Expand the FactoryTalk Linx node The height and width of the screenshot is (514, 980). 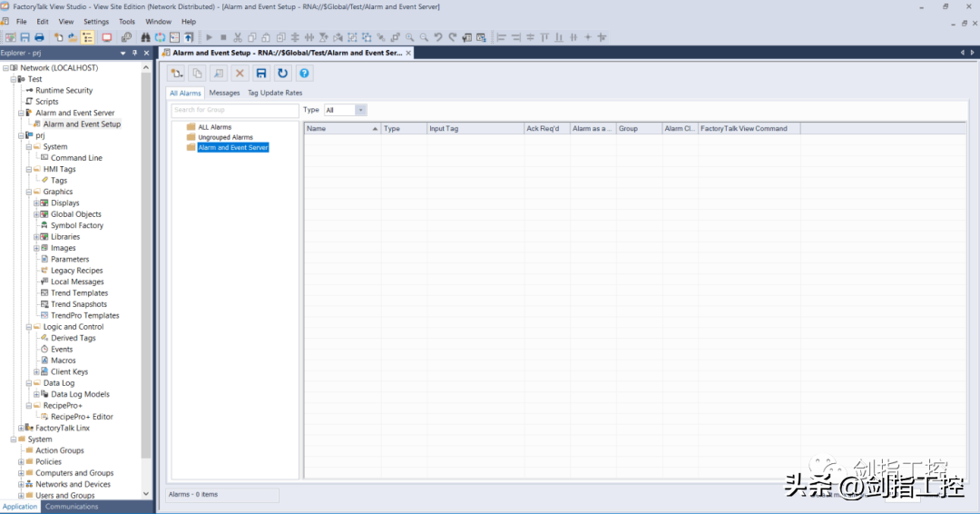21,428
